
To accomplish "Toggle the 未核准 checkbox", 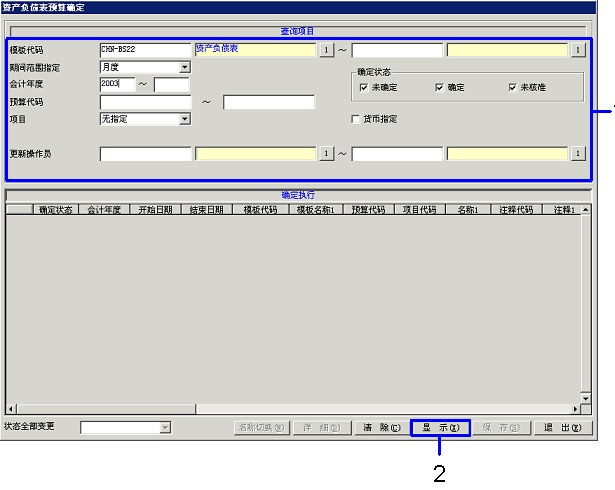I will [513, 88].
